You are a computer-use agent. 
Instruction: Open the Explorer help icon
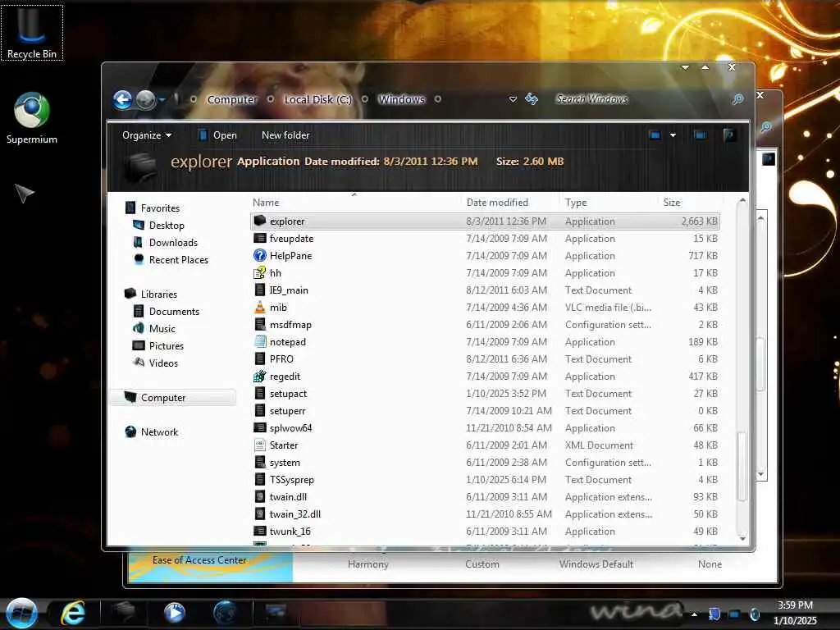pyautogui.click(x=728, y=135)
